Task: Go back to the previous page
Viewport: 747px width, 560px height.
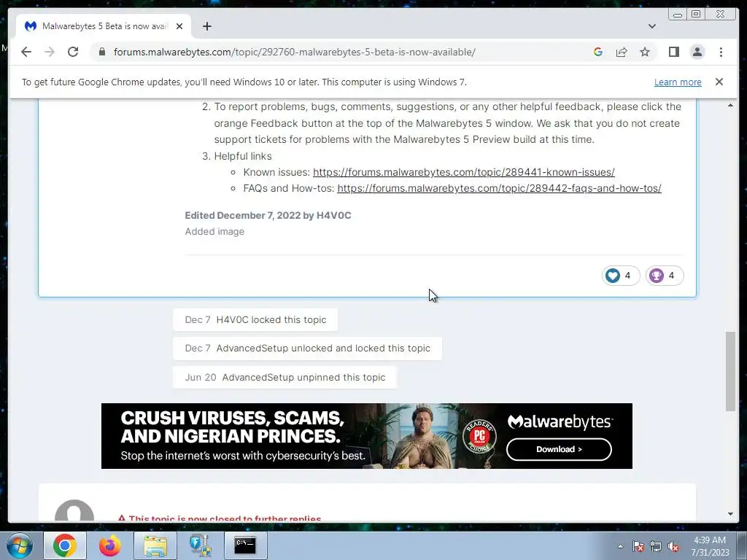Action: pos(26,52)
